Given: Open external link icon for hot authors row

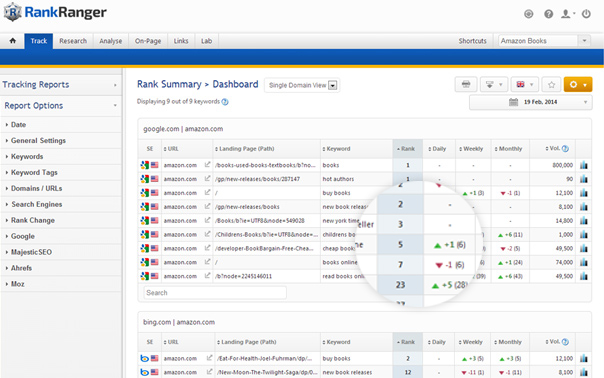Looking at the screenshot, I should pyautogui.click(x=207, y=178).
